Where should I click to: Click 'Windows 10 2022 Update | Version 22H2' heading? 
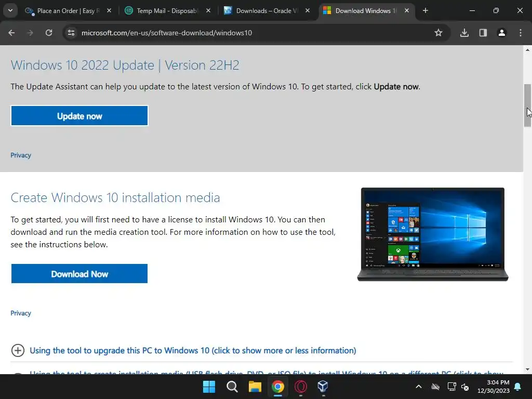[125, 65]
